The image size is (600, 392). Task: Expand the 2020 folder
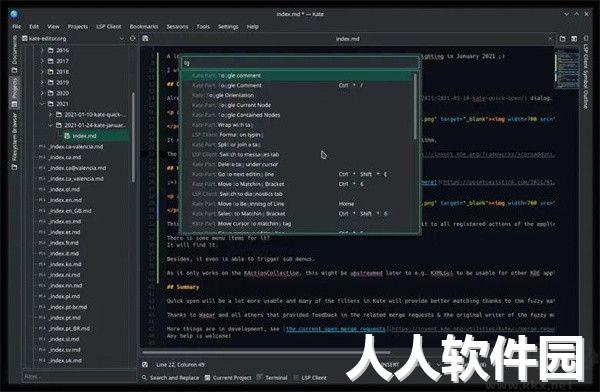point(42,93)
